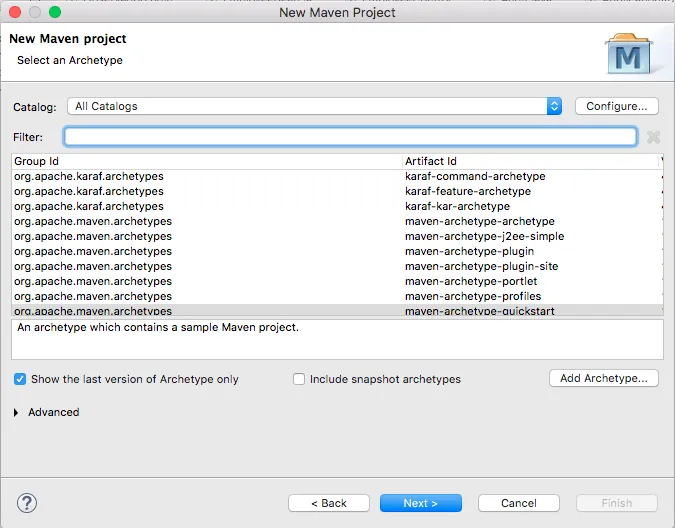Select the maven-archetype-profiles row

click(338, 296)
